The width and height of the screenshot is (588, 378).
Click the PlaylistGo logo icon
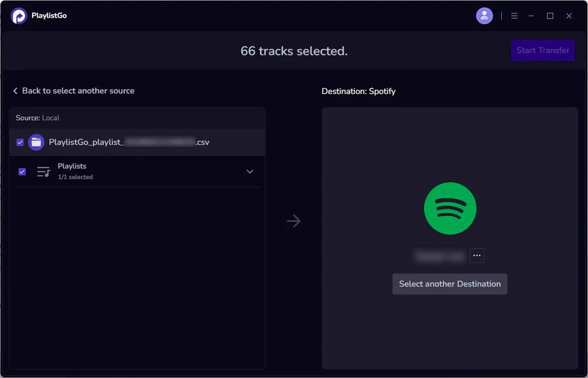19,16
